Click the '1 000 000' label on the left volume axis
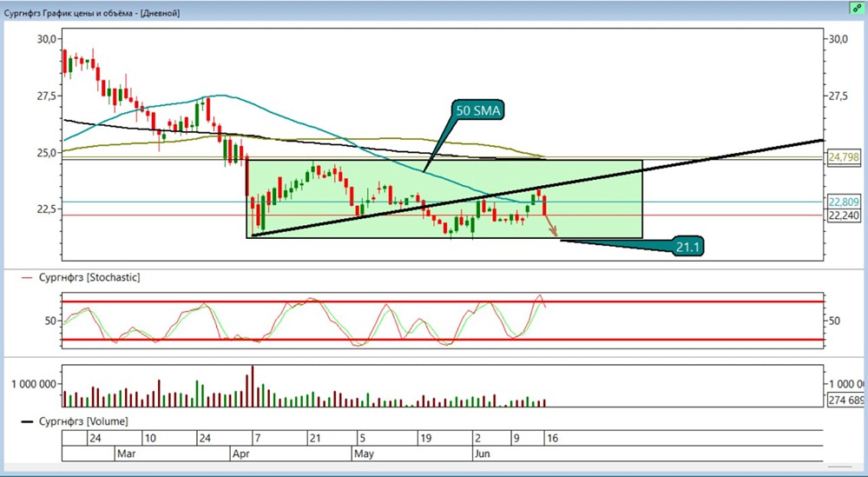The image size is (868, 477). [33, 384]
